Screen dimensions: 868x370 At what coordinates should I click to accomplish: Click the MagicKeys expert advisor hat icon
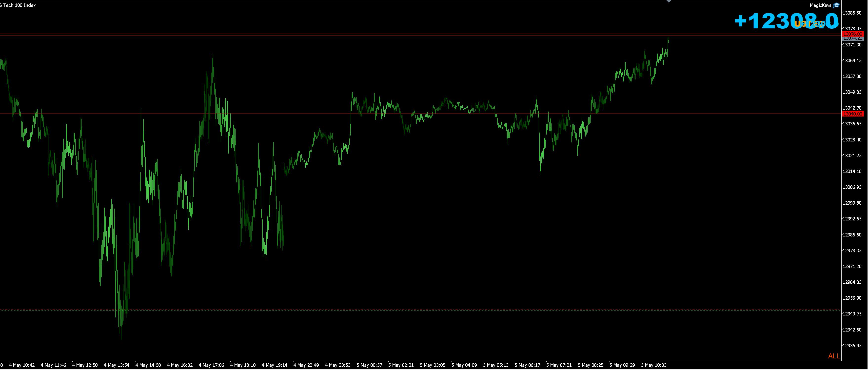836,5
